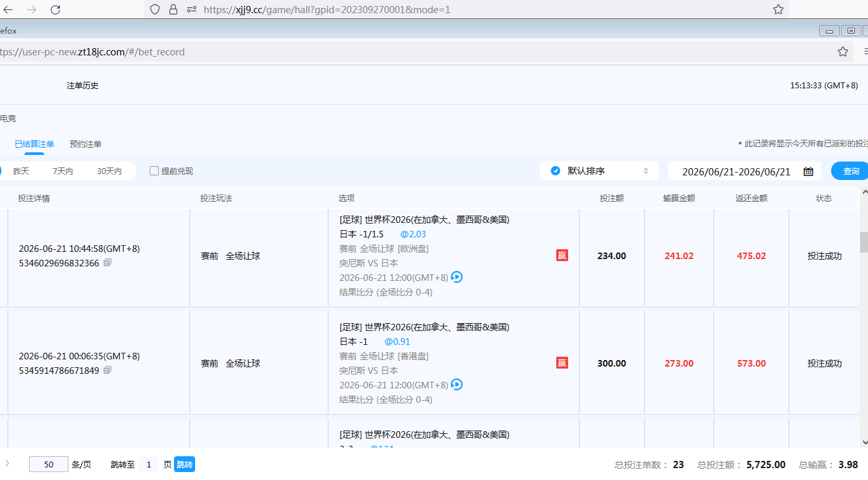Image resolution: width=868 pixels, height=480 pixels.
Task: Reload the xjj9.cc page
Action: click(x=55, y=9)
